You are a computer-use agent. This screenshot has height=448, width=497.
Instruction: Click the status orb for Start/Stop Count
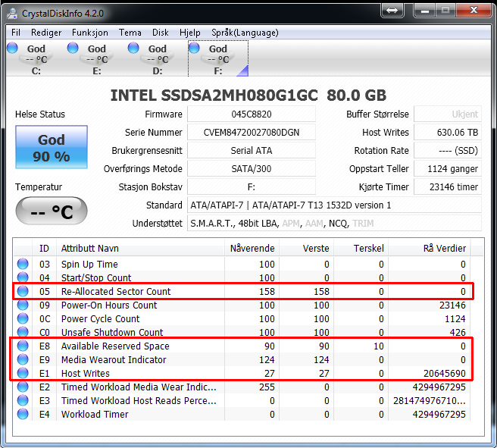click(x=23, y=277)
